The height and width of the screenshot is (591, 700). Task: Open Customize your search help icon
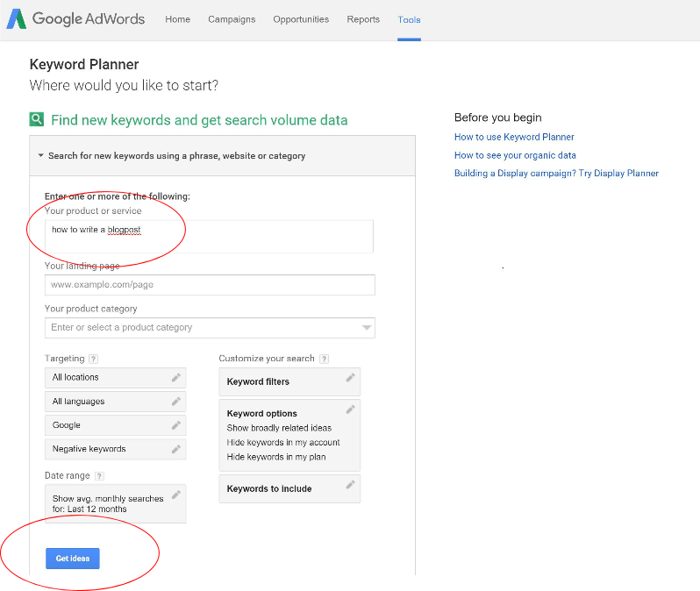pos(325,359)
